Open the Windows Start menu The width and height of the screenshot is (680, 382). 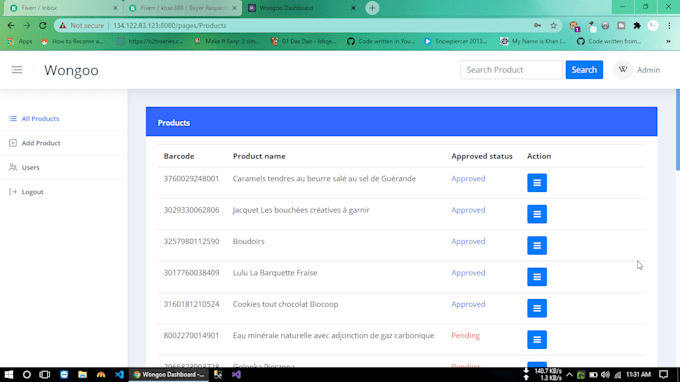click(x=9, y=375)
